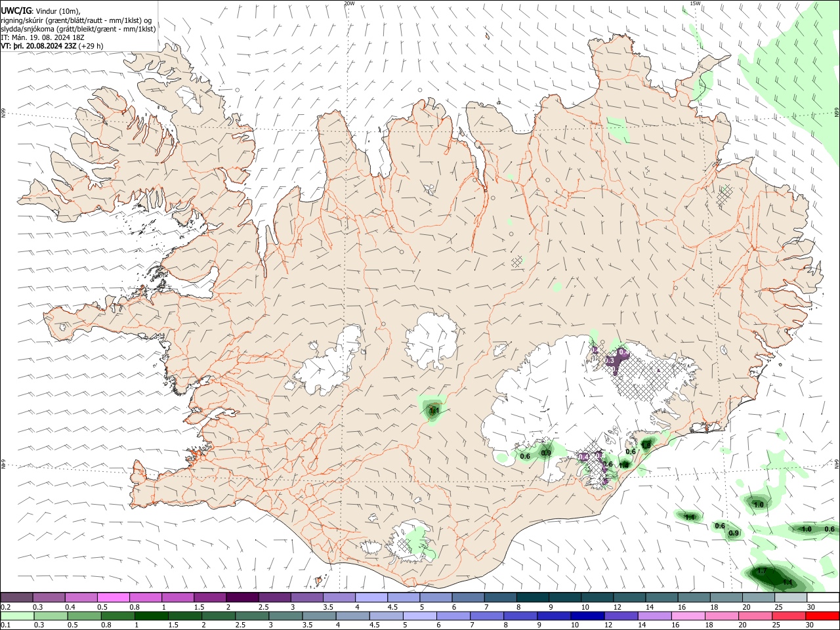The image size is (840, 630).
Task: Click the dark teal 8 swatch on upper scale
Action: coord(532,597)
